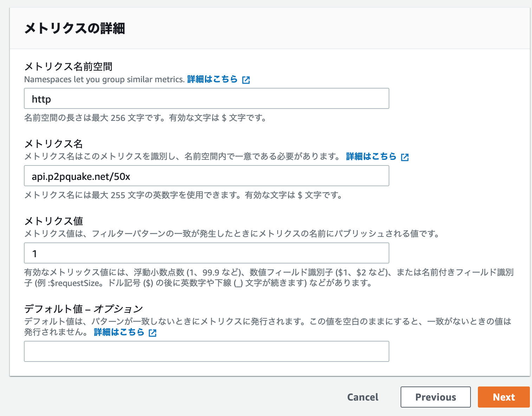
Task: Click the metric value field containing 1
Action: tap(207, 253)
